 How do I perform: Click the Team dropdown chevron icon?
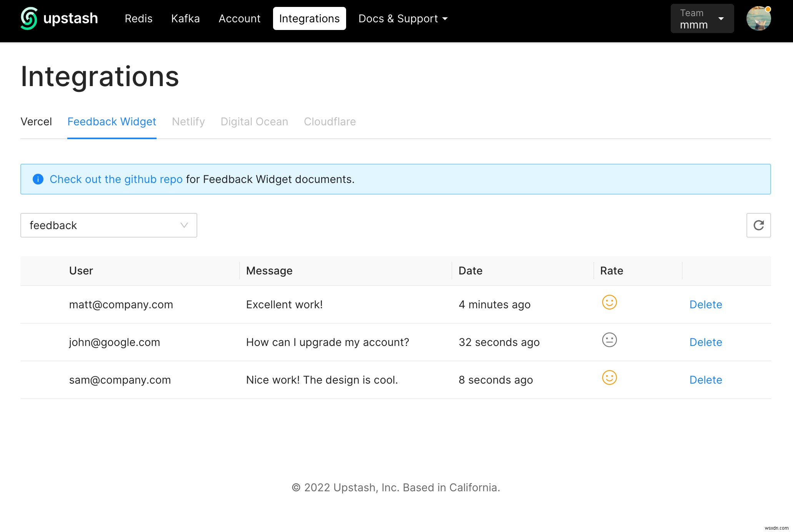tap(721, 18)
